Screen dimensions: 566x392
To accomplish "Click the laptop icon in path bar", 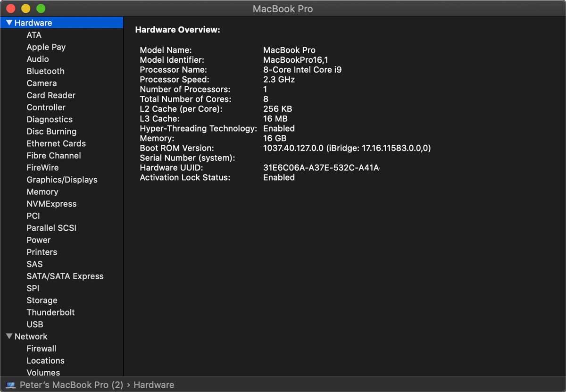I will click(x=10, y=385).
